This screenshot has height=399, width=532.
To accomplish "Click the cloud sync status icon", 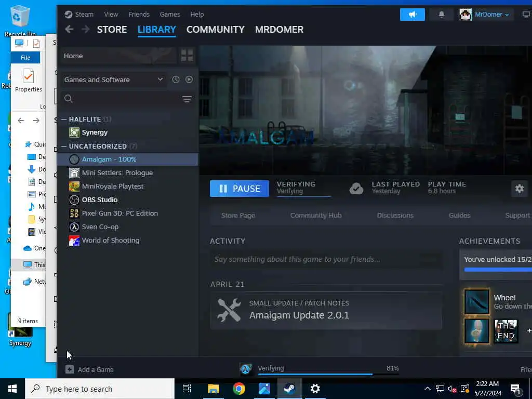I will (356, 188).
